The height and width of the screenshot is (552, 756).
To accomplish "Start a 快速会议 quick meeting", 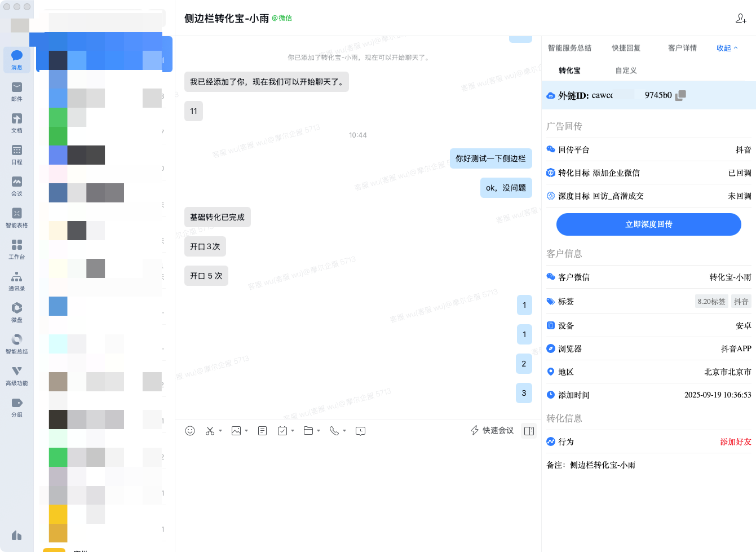I will click(x=492, y=431).
